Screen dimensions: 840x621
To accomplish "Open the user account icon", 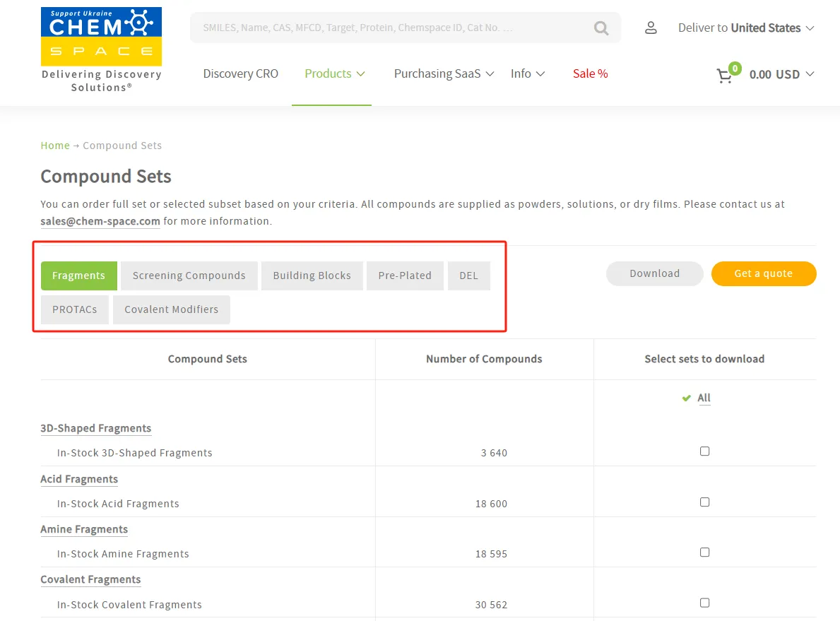I will [x=651, y=28].
